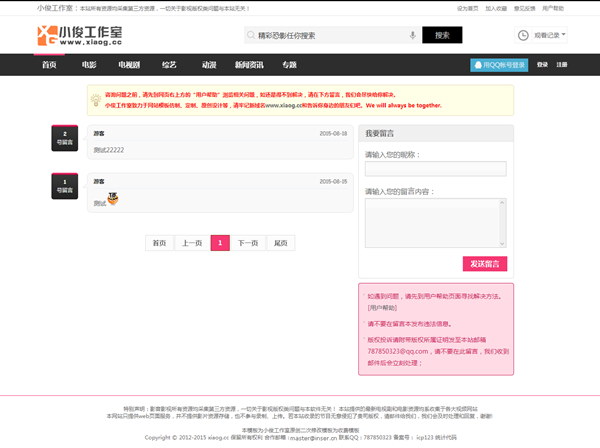The image size is (600, 448).
Task: Click the microphone voice search icon
Action: point(412,35)
